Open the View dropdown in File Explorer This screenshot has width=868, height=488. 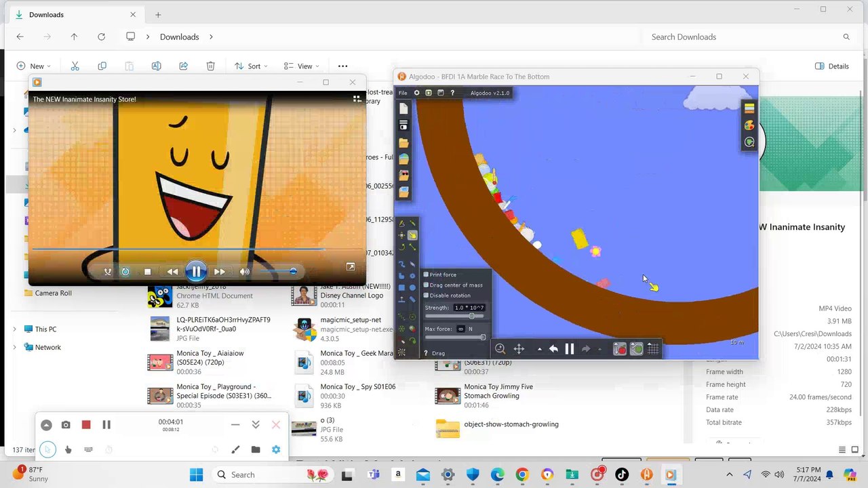point(301,66)
